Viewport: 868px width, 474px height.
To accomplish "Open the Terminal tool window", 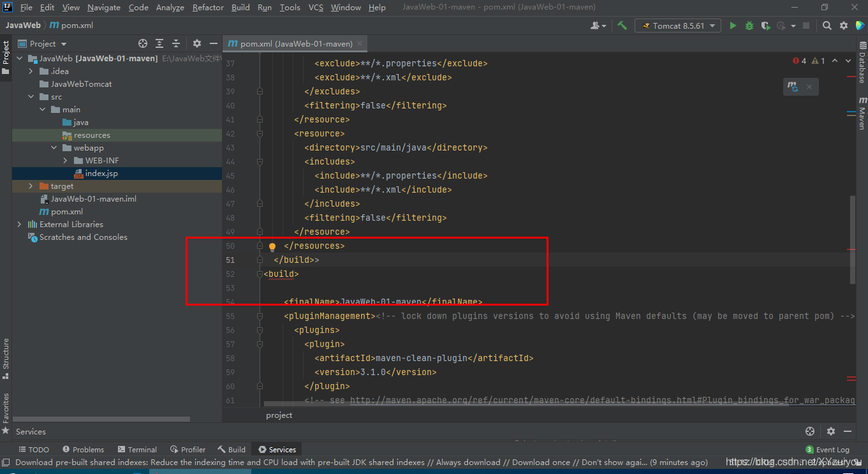I will click(136, 450).
